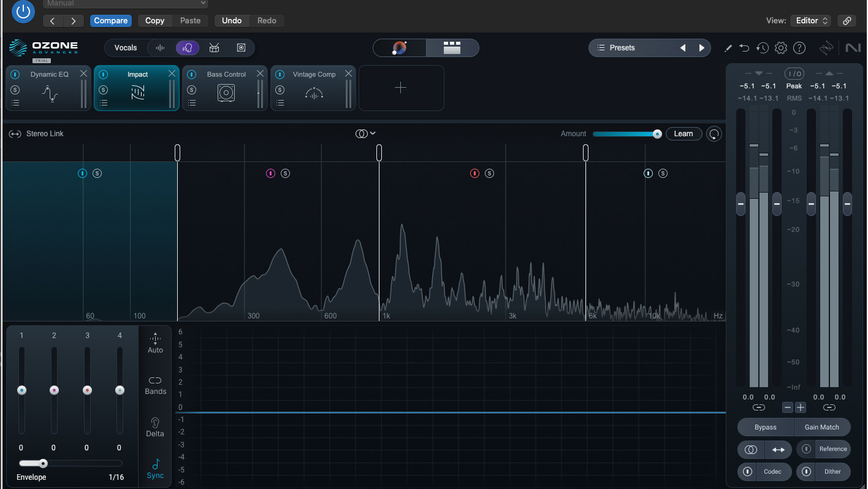Open the Ozone settings gear
This screenshot has width=868, height=489.
(781, 47)
